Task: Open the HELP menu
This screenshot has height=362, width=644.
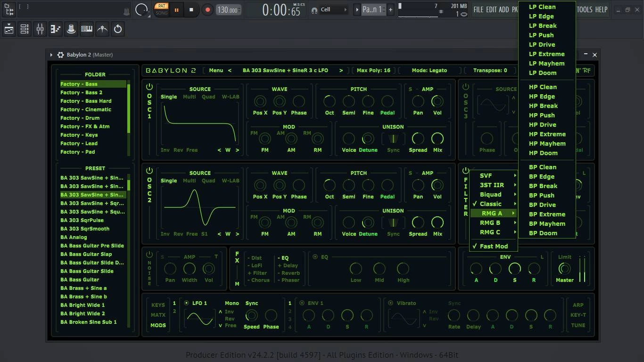Action: coord(601,9)
